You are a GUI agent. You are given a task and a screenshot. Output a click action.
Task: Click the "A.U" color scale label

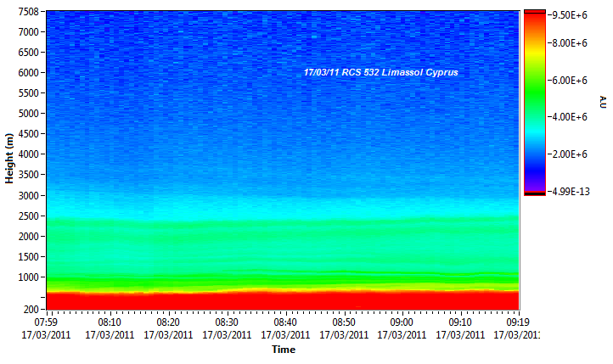click(602, 101)
